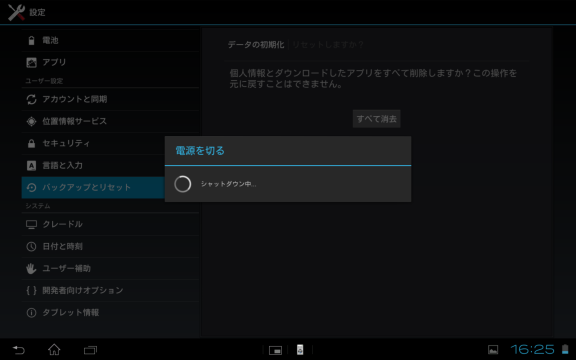Tap the ユーザー設定 section header

[x=44, y=81]
